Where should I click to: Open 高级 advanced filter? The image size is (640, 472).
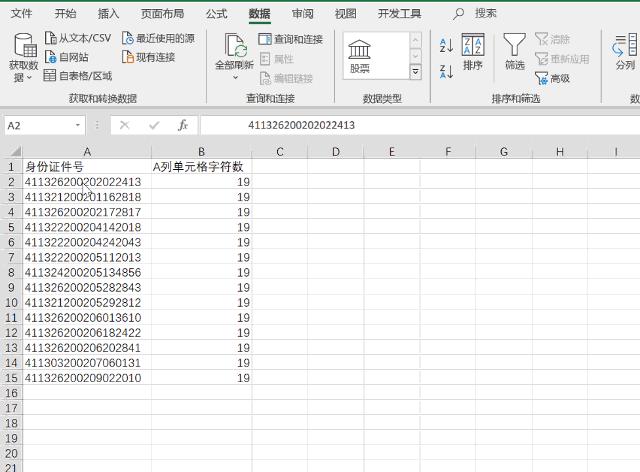coord(552,78)
